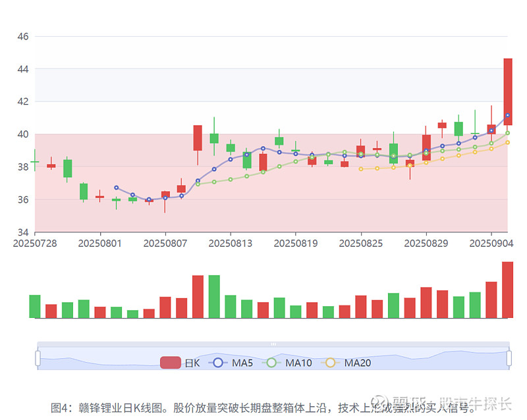Click the x-axis date label 20250819
The width and height of the screenshot is (527, 420).
[x=296, y=244]
